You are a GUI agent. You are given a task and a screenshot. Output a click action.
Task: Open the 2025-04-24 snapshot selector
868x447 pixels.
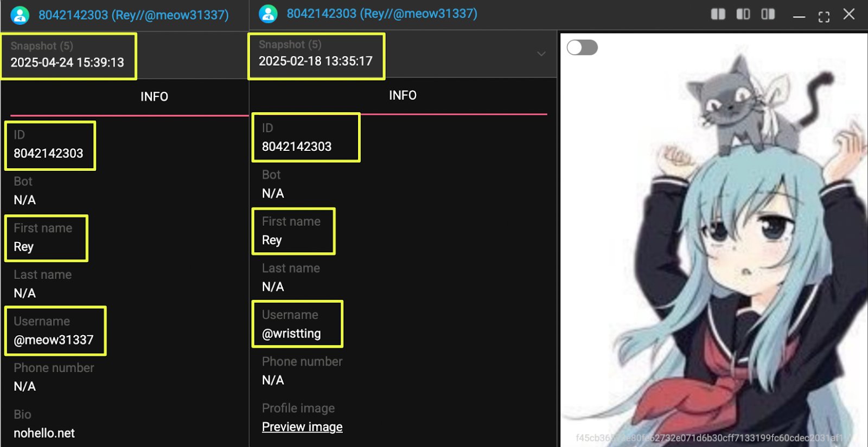[68, 56]
